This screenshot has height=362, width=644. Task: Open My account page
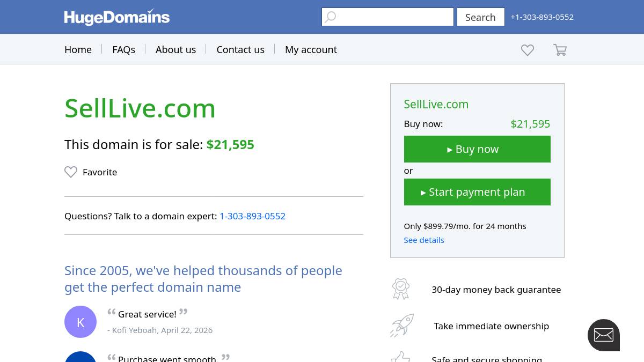[311, 49]
